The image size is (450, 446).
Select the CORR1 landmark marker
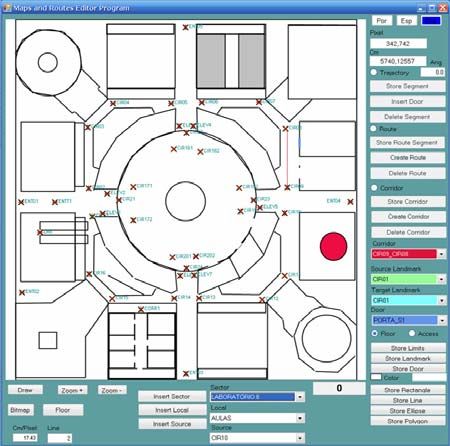click(141, 310)
